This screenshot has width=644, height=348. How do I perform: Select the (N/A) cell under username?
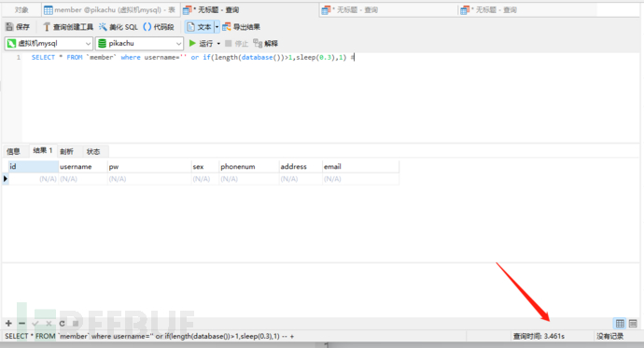82,179
